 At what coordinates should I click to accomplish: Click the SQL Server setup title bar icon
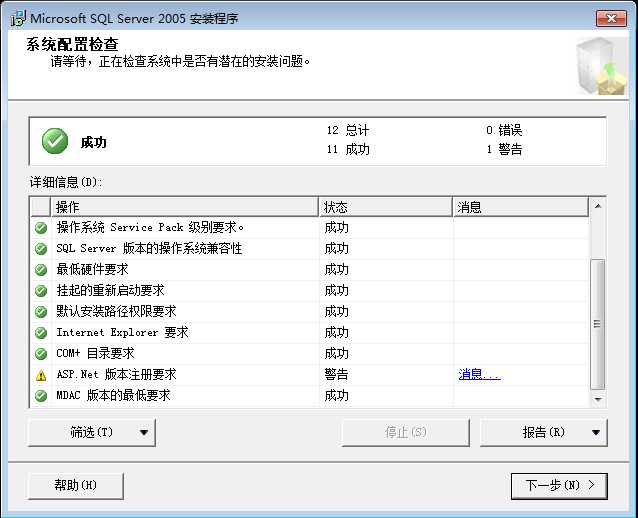[x=17, y=18]
